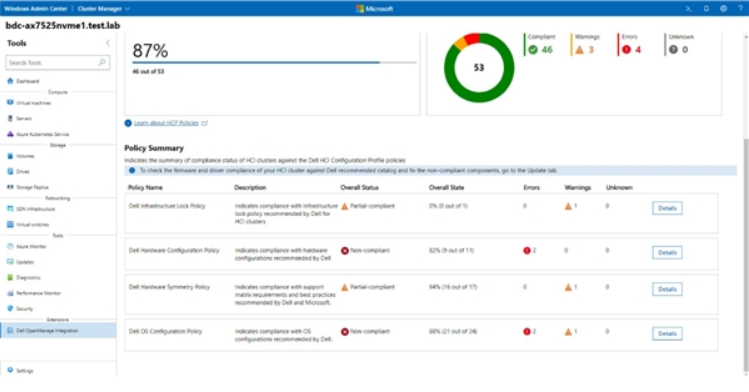Click the Errors column header
This screenshot has width=749, height=392.
click(531, 188)
